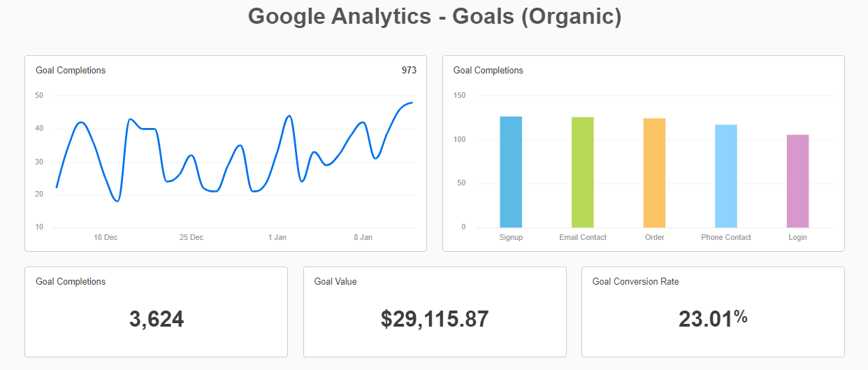Click the pink Login bar
868x370 pixels.
pos(797,181)
